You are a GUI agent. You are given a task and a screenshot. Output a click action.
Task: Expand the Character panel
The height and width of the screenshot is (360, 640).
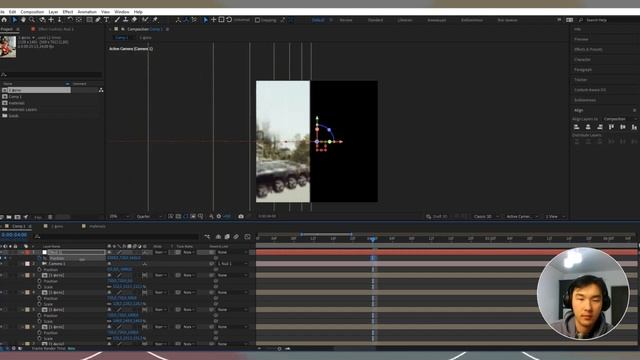(582, 60)
